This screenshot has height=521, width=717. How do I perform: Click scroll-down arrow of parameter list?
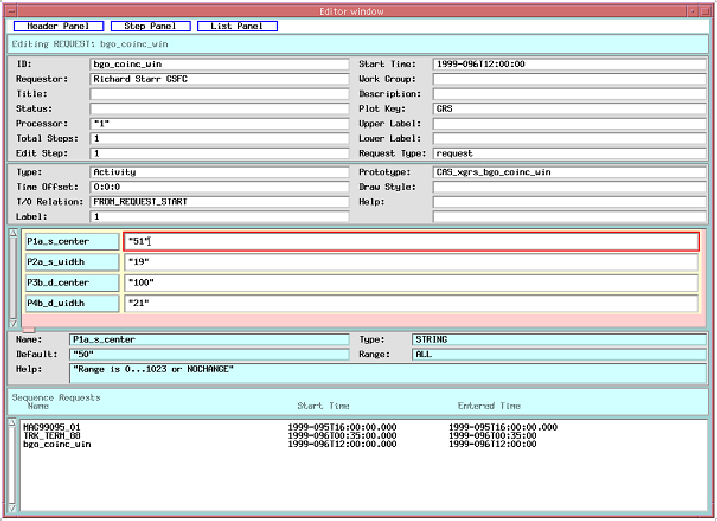(13, 322)
